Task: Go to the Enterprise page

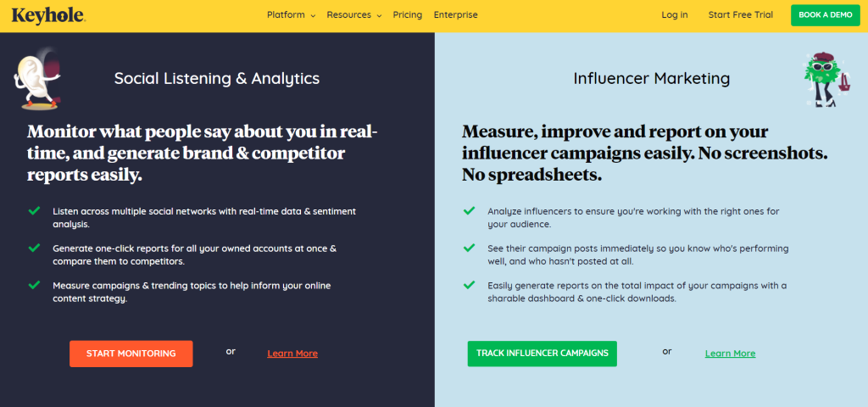Action: tap(455, 15)
